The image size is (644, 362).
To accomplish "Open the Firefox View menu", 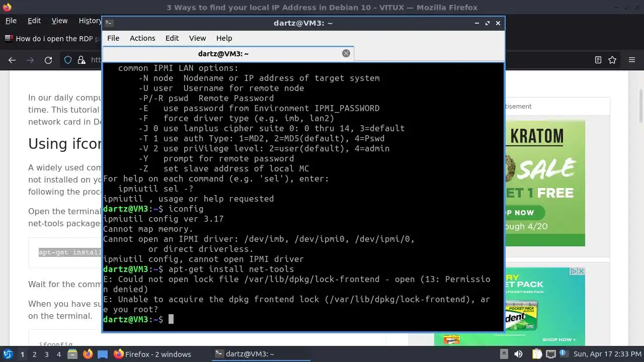I will click(x=59, y=21).
